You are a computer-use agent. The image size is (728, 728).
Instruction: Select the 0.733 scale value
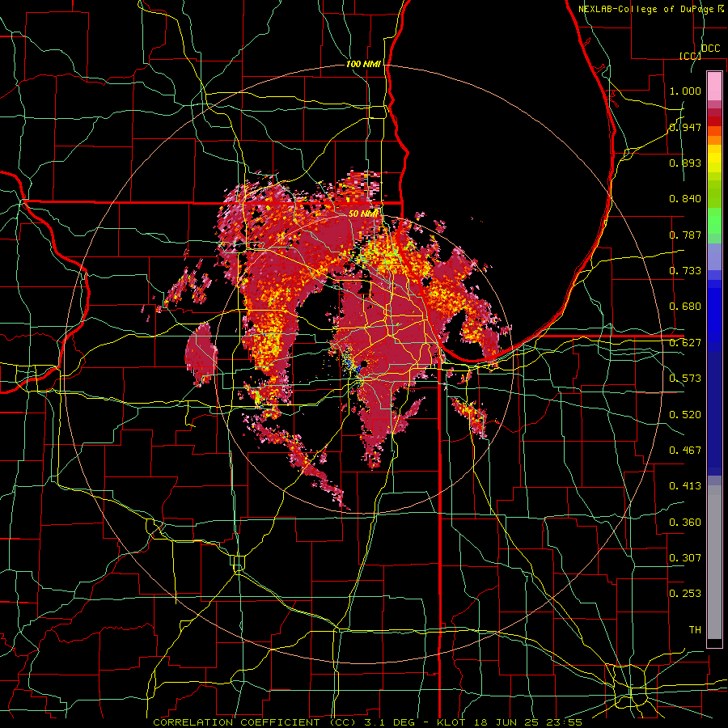coord(685,271)
